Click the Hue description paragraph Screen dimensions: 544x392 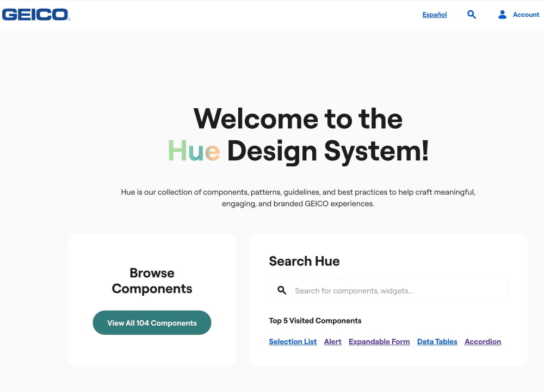pyautogui.click(x=298, y=198)
